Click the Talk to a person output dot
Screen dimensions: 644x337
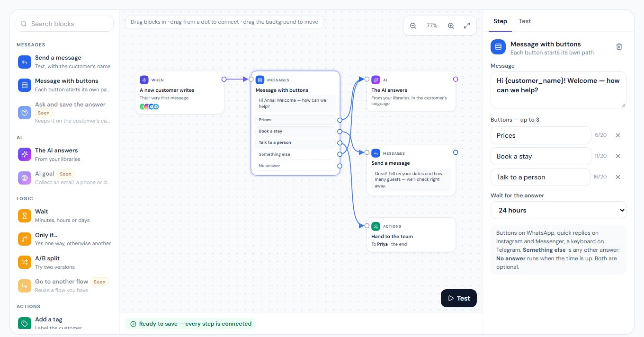coord(340,143)
